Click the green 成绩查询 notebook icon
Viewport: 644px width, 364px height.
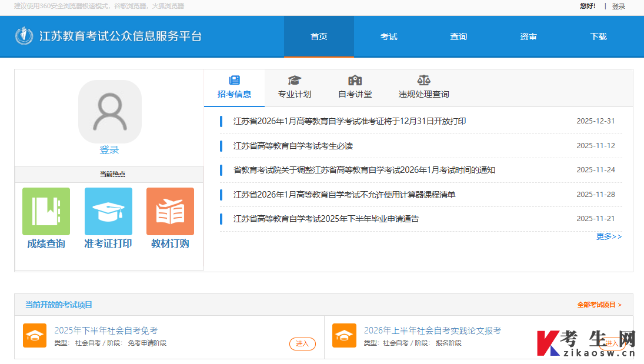click(46, 211)
